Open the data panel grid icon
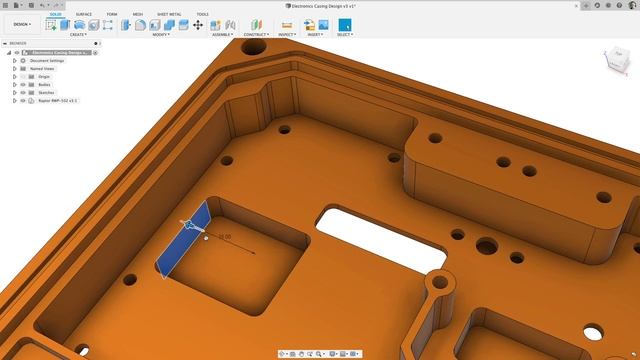 (x=6, y=5)
